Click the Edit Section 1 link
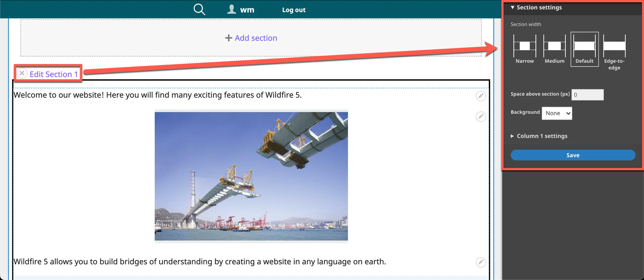Image resolution: width=644 pixels, height=280 pixels. click(54, 74)
